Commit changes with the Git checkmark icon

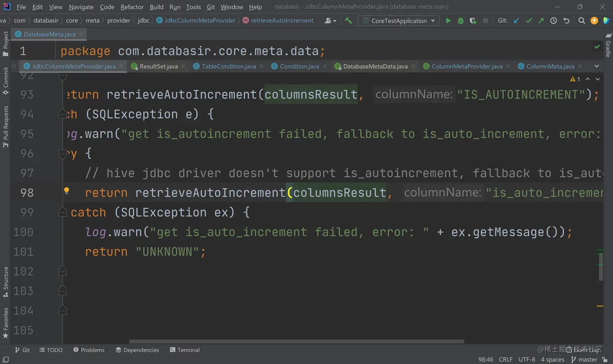529,21
